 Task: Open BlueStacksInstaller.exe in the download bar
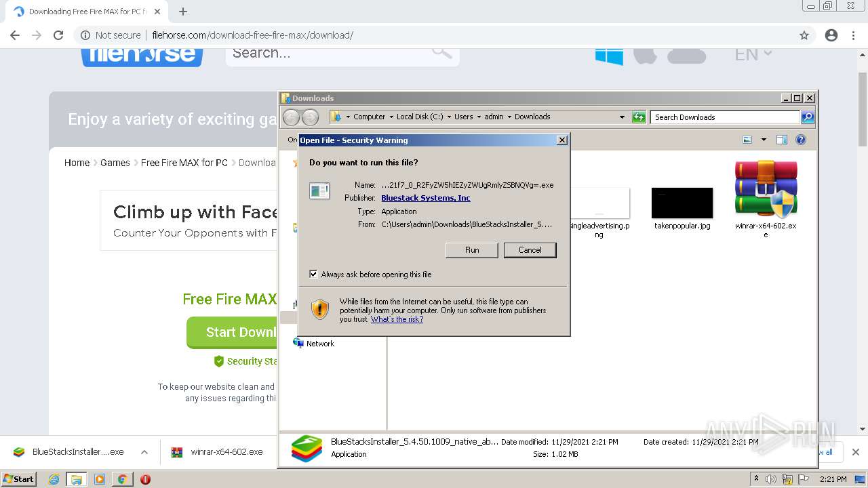click(x=68, y=452)
